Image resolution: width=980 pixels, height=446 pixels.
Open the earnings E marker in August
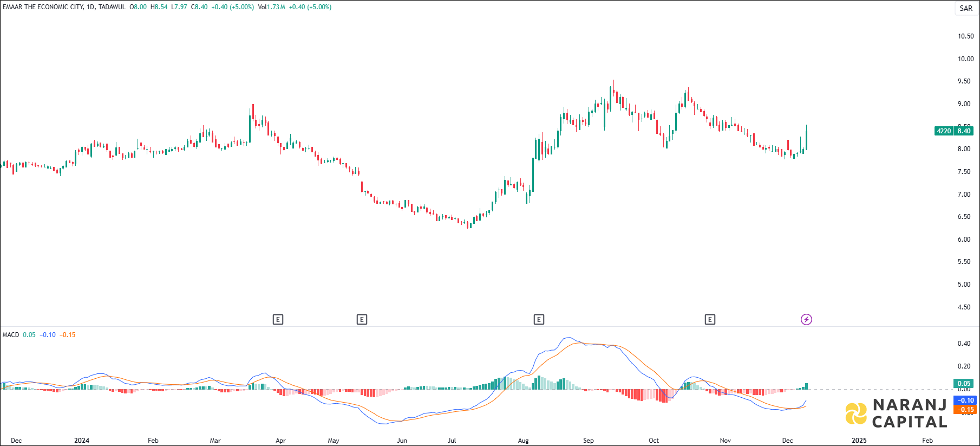point(539,320)
